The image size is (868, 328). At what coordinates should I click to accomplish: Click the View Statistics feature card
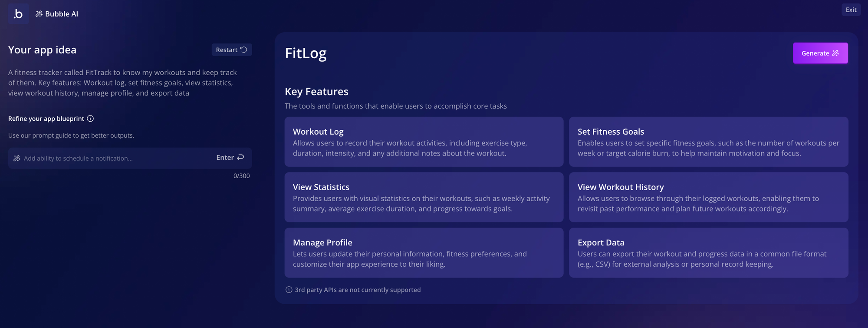424,197
